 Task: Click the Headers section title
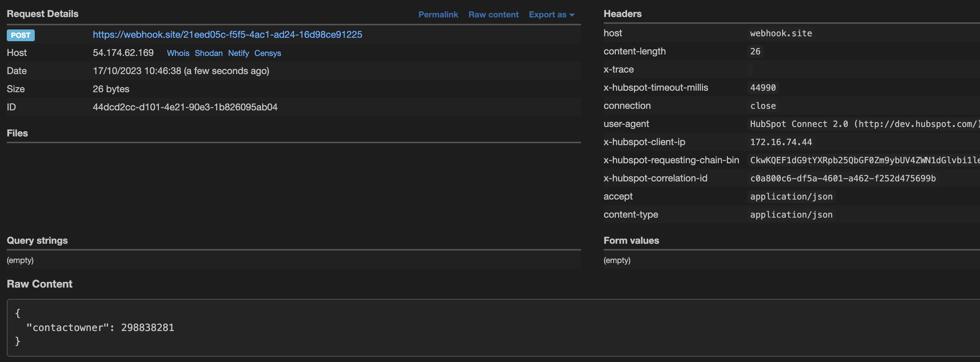pos(622,14)
